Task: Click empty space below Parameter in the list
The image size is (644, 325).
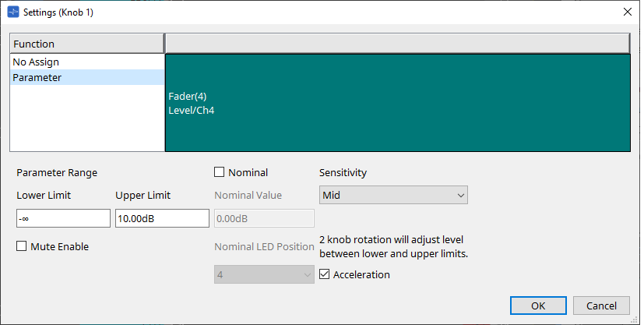Action: pyautogui.click(x=86, y=117)
